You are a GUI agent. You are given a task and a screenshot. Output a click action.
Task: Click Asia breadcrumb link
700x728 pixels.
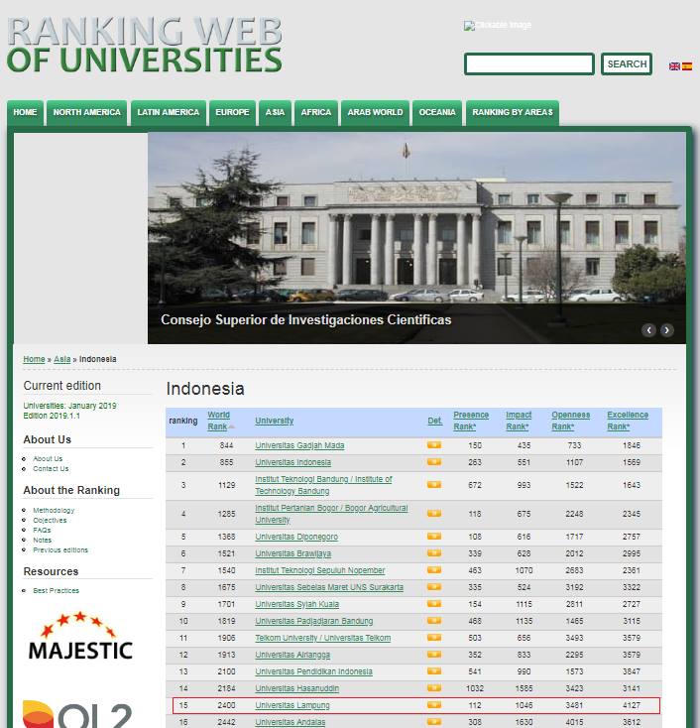coord(62,359)
